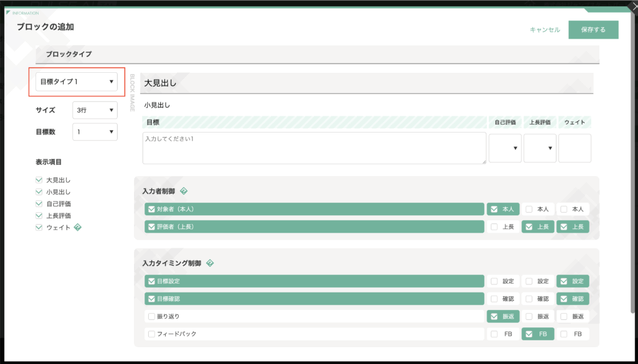Toggle 対象者（本人） row checkbox
The width and height of the screenshot is (638, 364).
click(x=151, y=210)
